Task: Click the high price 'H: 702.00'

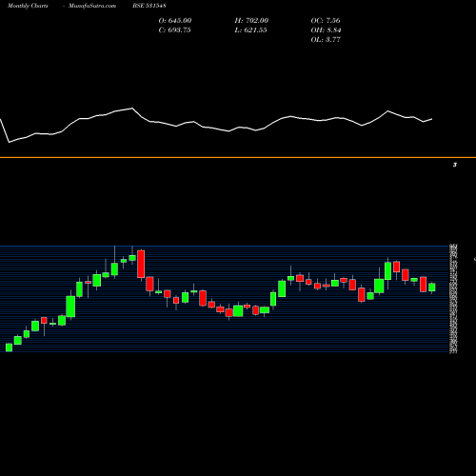Action: coord(251,20)
